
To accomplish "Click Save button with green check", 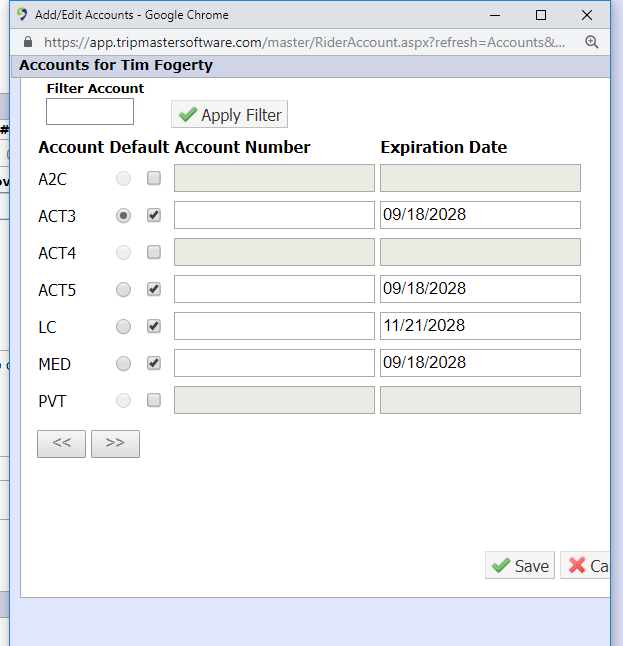I will [520, 565].
